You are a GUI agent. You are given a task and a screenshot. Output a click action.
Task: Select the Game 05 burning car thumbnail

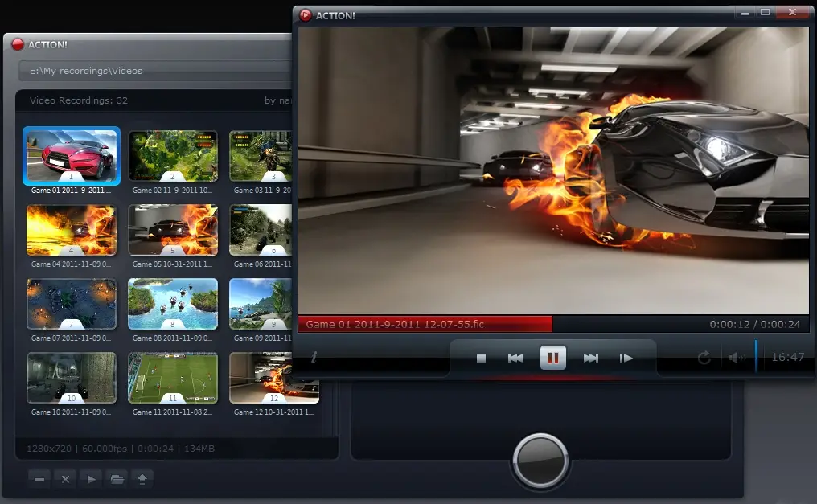[x=173, y=230]
